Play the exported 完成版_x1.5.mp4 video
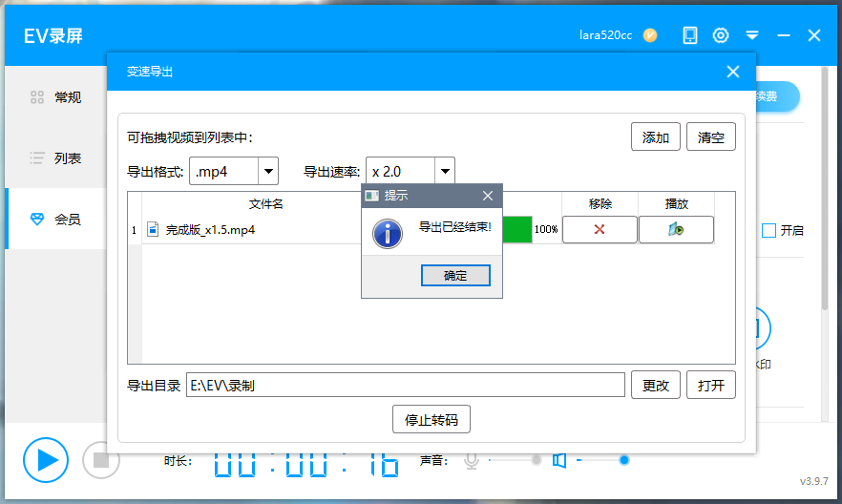This screenshot has width=842, height=504. pos(676,230)
